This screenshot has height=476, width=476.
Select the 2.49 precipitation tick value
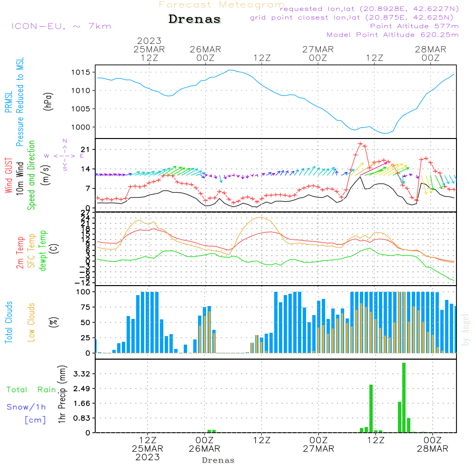(82, 388)
